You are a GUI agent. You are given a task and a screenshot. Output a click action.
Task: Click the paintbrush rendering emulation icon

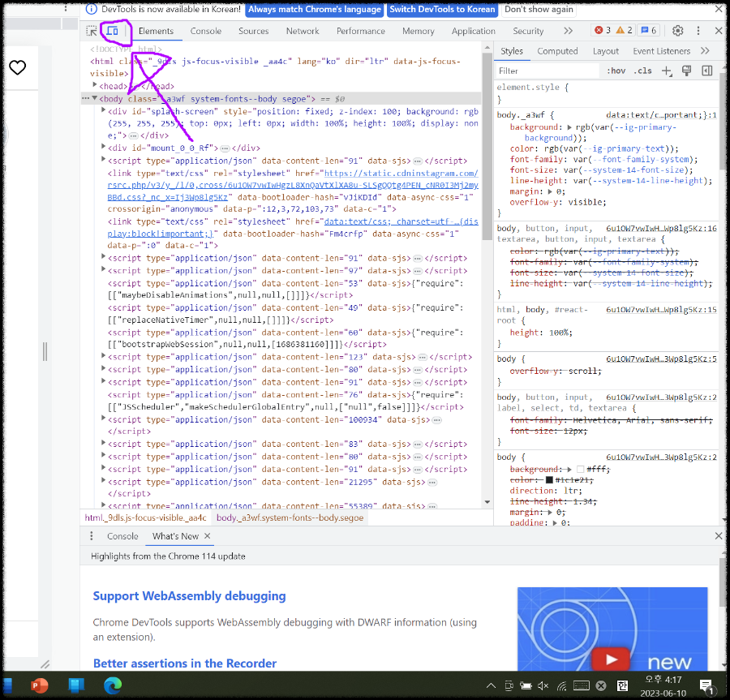(687, 71)
